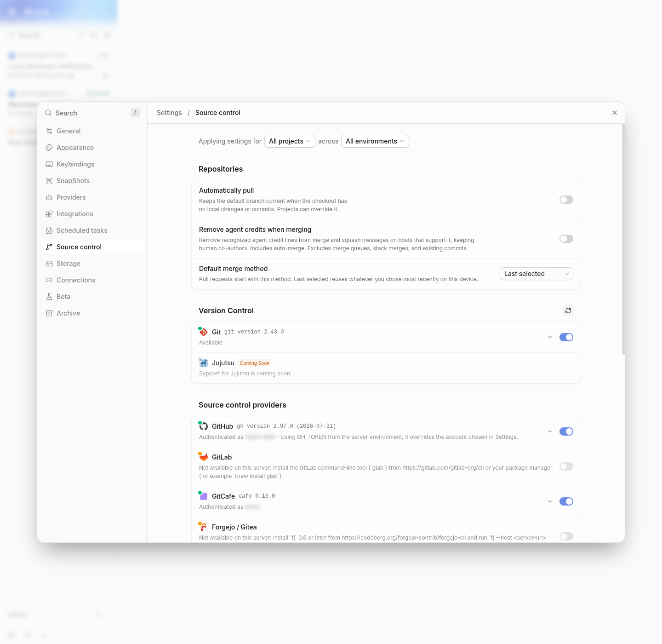Click the Jujutsu logo icon
The height and width of the screenshot is (644, 662).
click(x=204, y=363)
